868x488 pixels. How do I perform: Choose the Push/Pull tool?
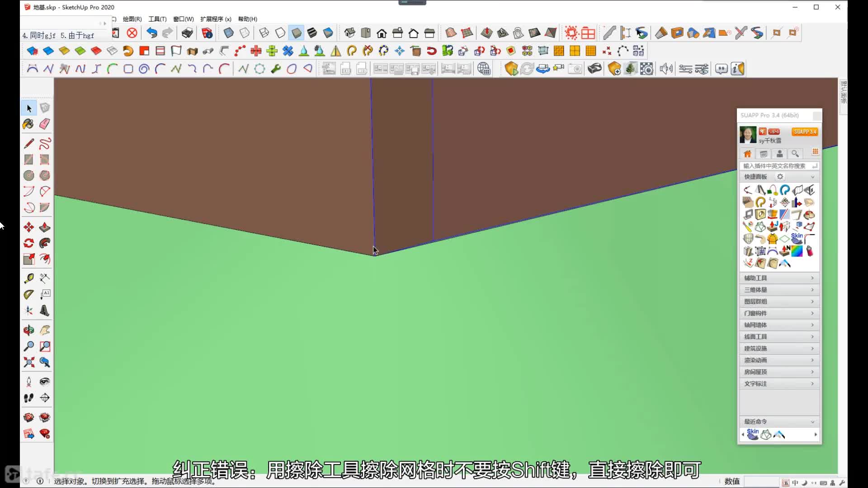44,227
